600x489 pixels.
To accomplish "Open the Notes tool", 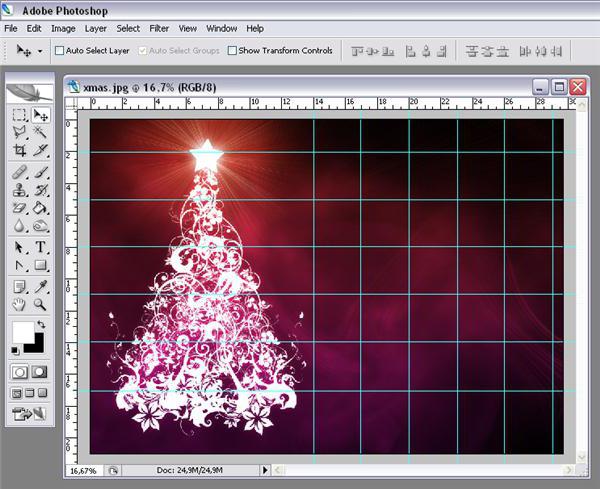I will (19, 287).
